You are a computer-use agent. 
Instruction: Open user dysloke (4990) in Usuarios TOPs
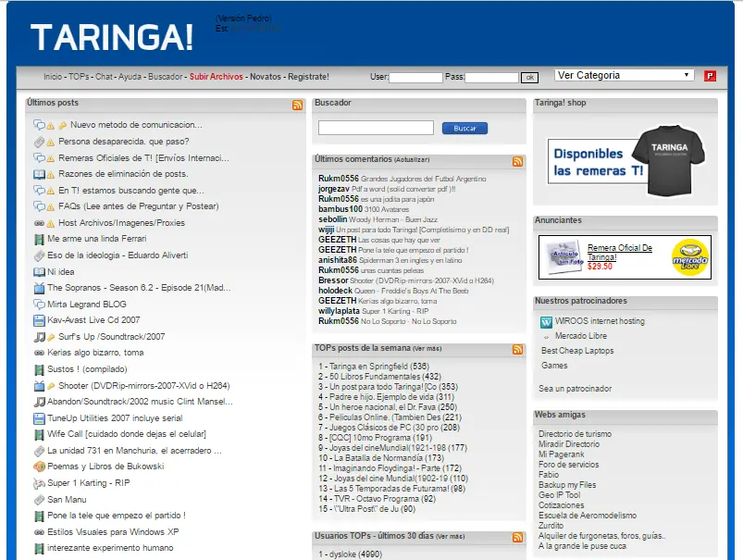350,554
